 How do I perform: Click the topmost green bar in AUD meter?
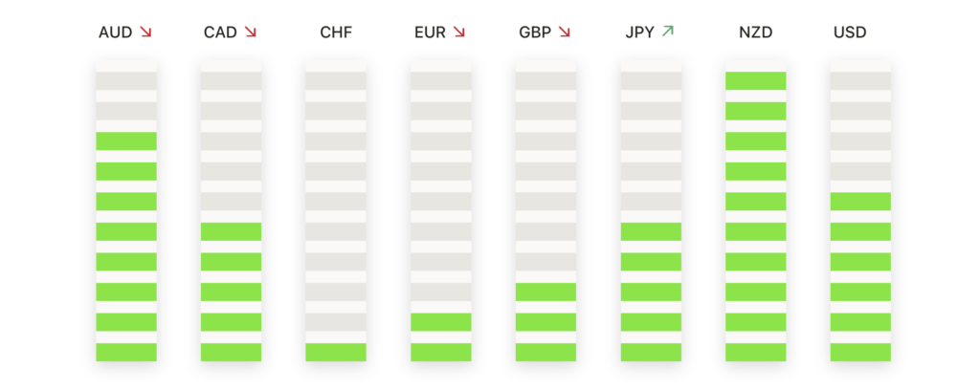[x=126, y=141]
